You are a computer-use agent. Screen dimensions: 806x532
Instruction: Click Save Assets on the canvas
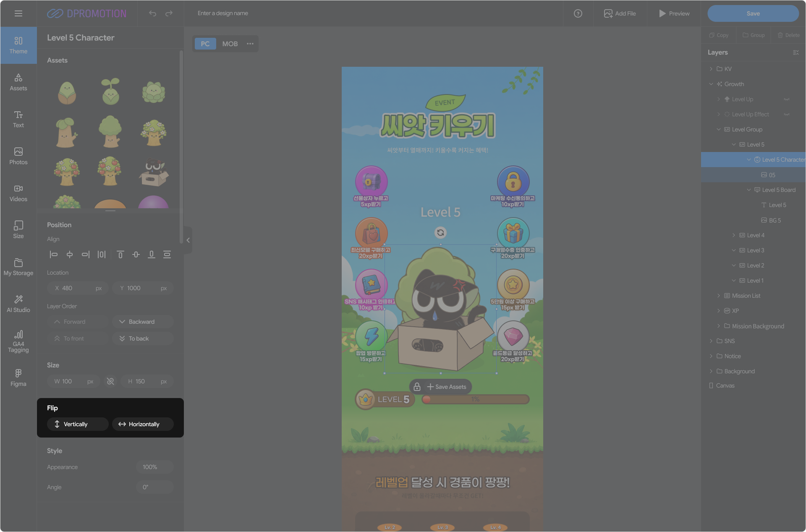coord(447,387)
